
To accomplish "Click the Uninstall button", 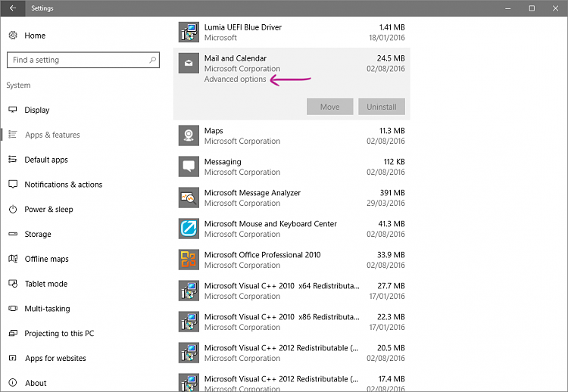I will point(382,107).
